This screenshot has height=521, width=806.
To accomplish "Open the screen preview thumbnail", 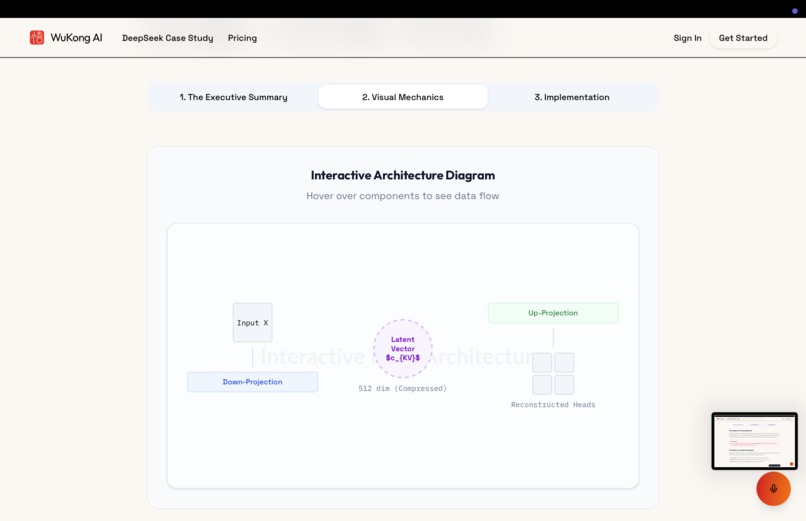I will (754, 441).
